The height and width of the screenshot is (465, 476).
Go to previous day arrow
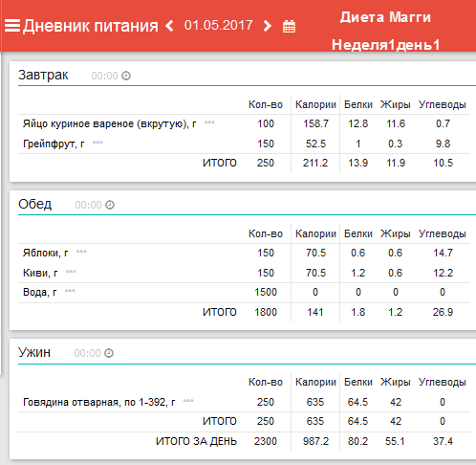coord(169,26)
